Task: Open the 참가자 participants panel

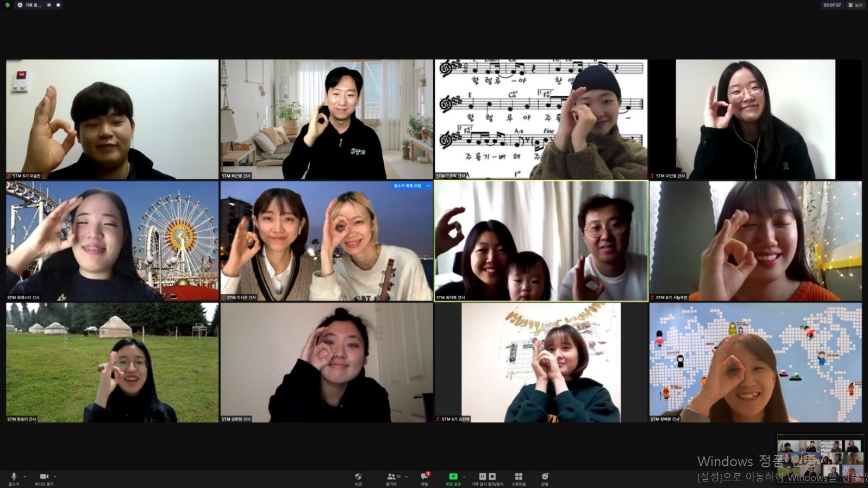Action: (392, 479)
